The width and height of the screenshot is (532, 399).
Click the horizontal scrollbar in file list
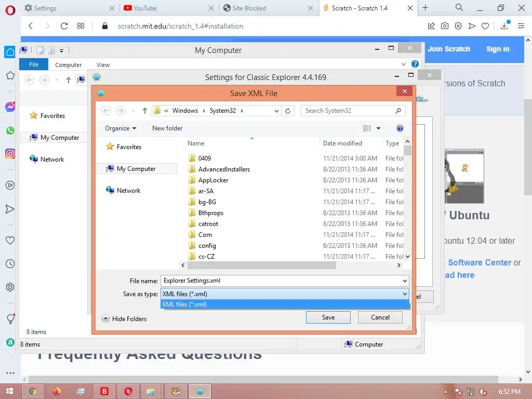(261, 265)
